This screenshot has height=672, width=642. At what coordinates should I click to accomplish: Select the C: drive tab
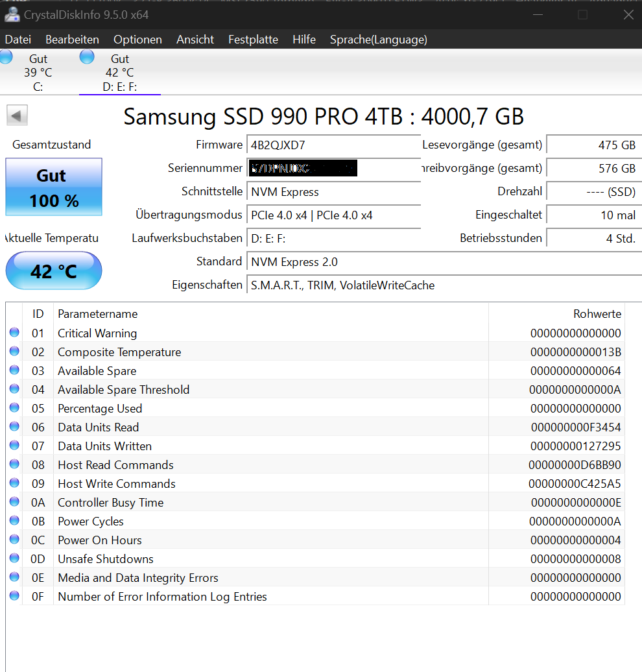[x=38, y=73]
